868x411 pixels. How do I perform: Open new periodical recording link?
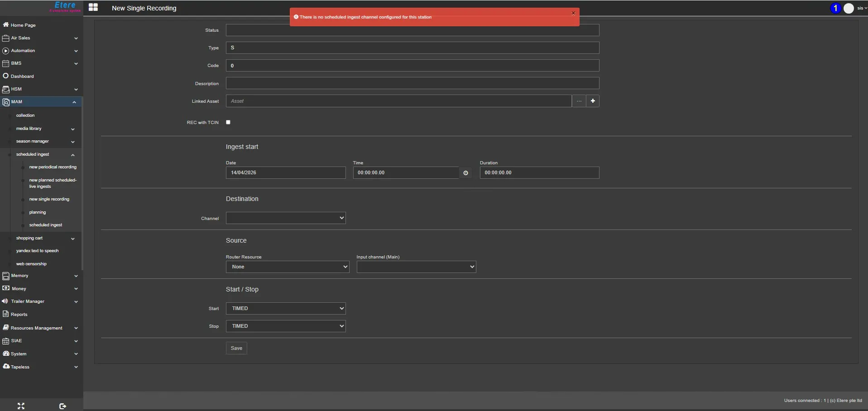[x=53, y=167]
